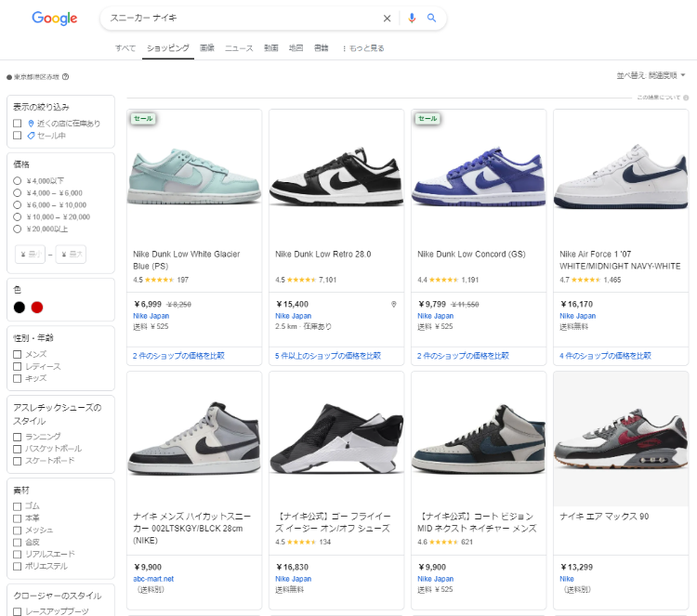Open Nike Dunk Low Retro 28.0 image
Viewport: 697px width, 616px height.
336,177
